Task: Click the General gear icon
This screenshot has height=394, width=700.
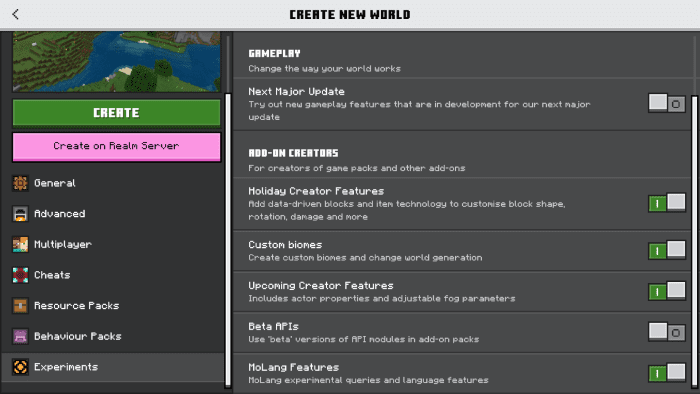Action: point(20,183)
